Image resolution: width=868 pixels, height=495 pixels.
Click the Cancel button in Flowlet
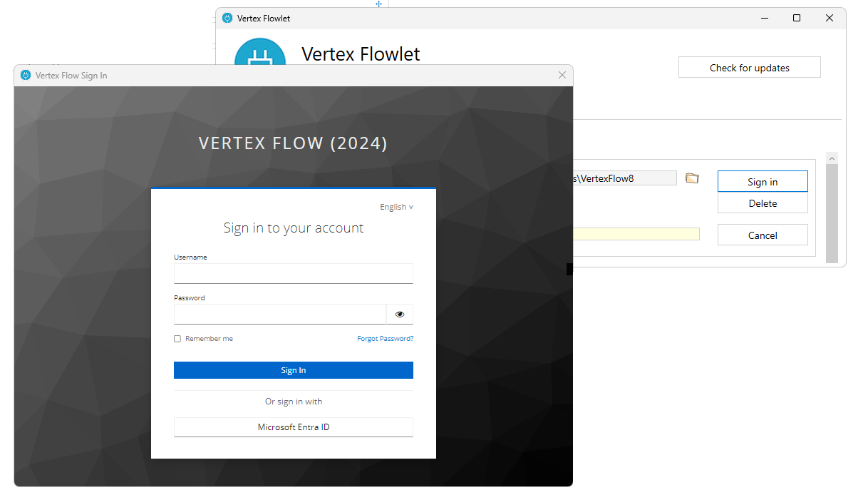[763, 235]
